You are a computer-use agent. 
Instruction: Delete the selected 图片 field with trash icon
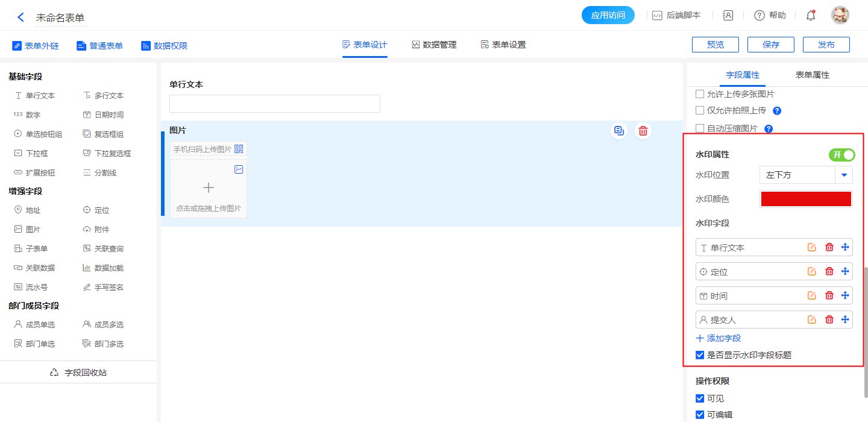(643, 131)
